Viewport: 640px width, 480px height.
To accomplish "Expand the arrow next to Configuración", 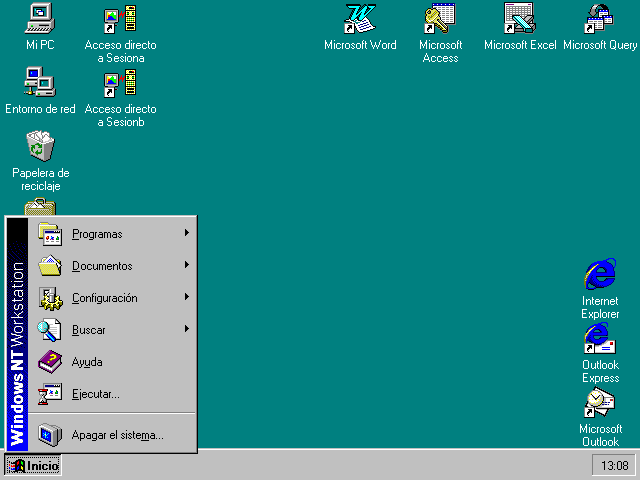I will [187, 297].
